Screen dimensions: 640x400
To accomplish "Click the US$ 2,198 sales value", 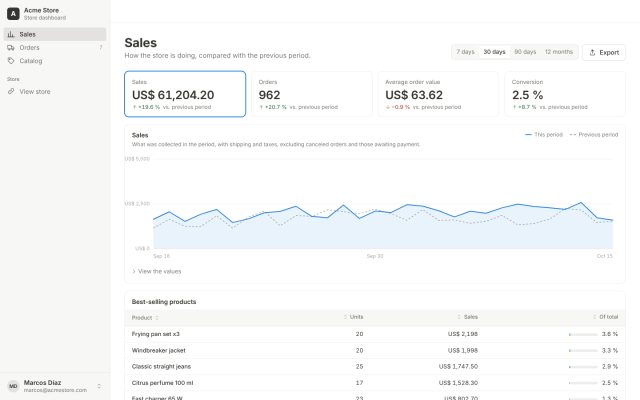I will tap(462, 334).
